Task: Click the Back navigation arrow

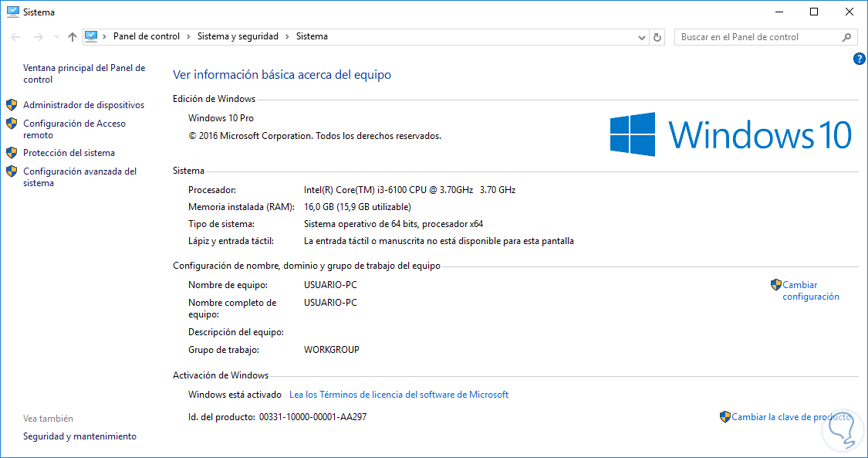Action: click(15, 37)
